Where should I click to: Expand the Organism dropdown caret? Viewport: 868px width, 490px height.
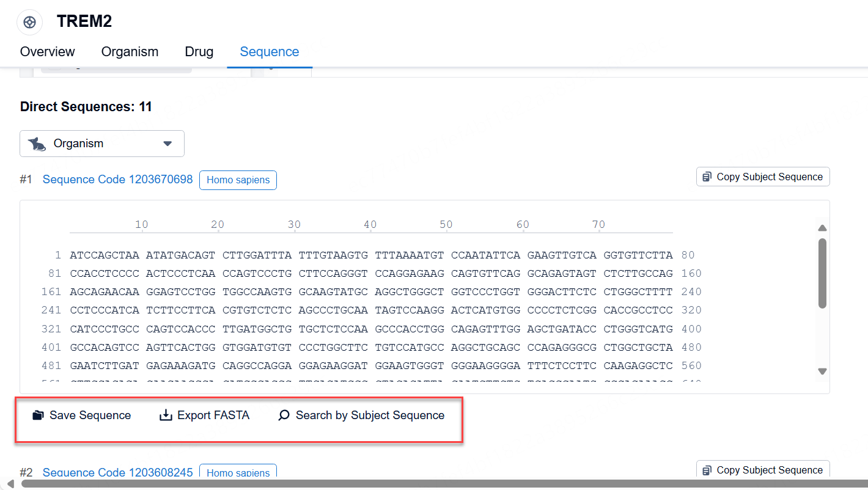(167, 144)
